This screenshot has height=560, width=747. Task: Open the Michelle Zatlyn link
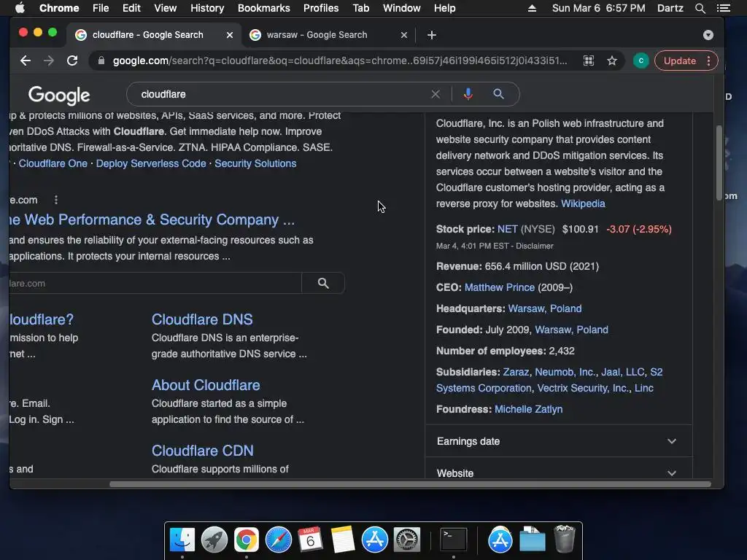pyautogui.click(x=528, y=409)
